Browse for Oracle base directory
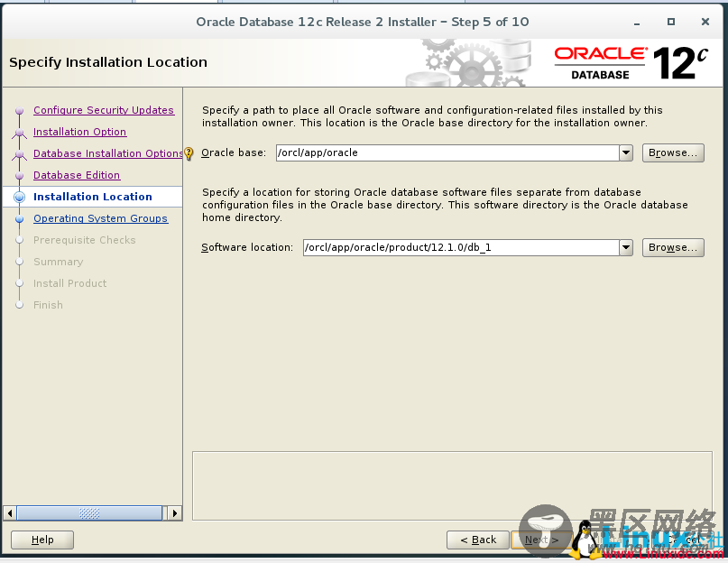This screenshot has height=563, width=728. click(673, 152)
